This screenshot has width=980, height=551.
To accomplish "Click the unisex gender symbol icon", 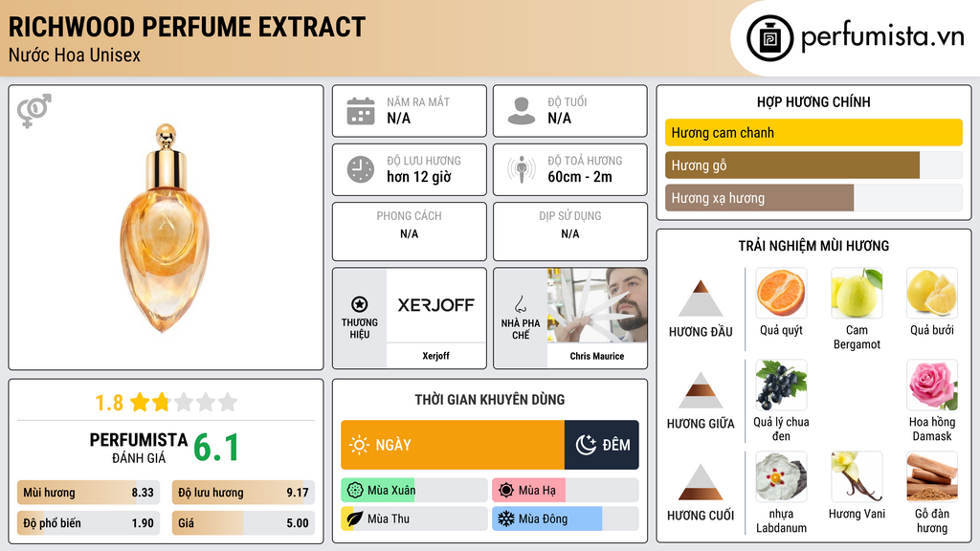I will (x=33, y=112).
